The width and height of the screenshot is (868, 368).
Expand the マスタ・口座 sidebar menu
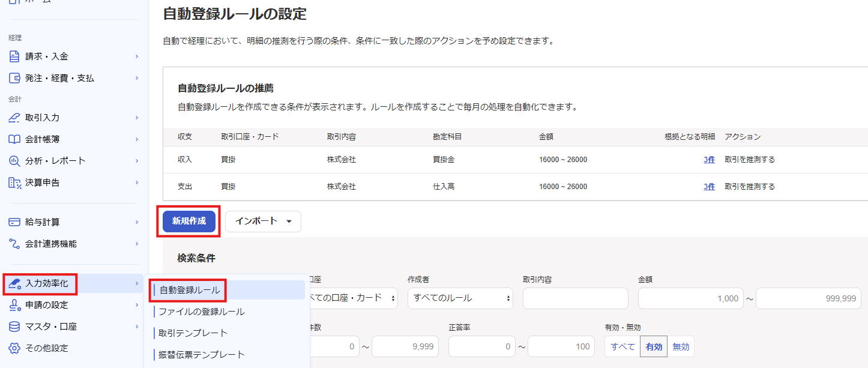coord(73,327)
